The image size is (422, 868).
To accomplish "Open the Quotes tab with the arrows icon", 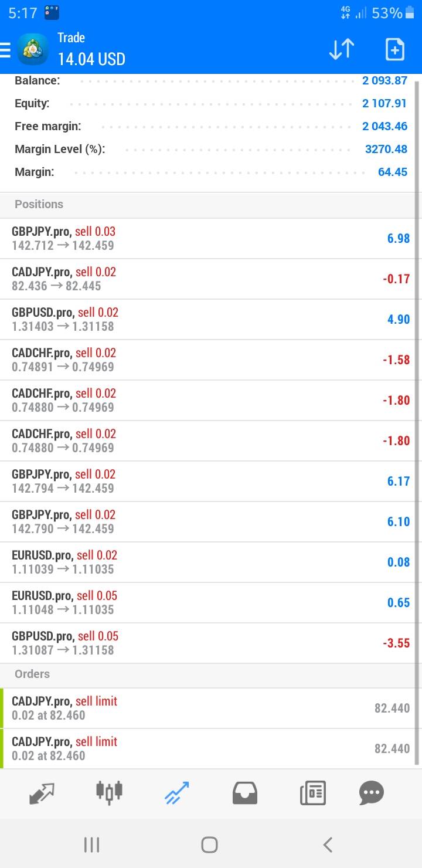I will point(42,794).
